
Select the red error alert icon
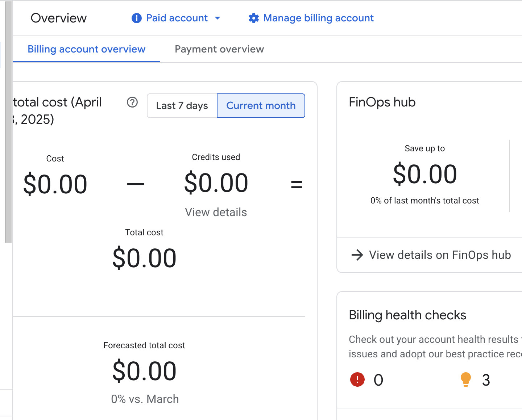click(357, 380)
